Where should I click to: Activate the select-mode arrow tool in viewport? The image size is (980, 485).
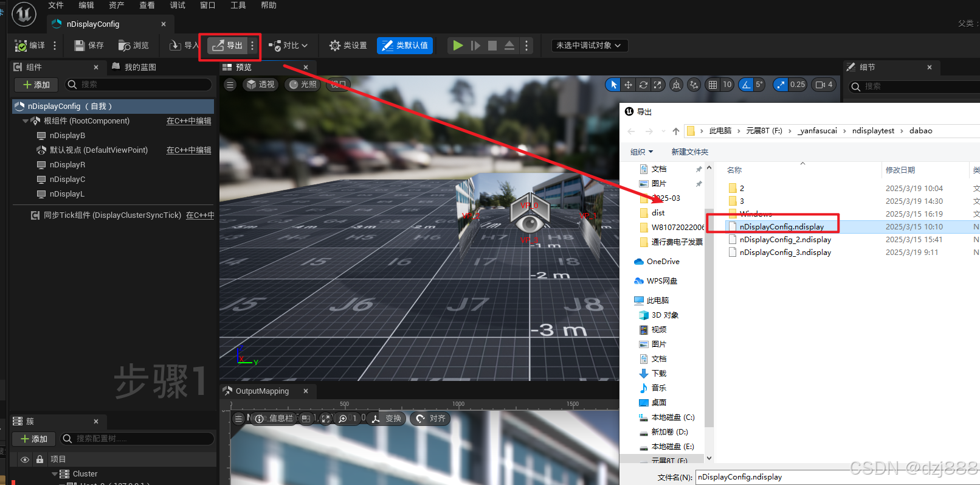coord(613,85)
